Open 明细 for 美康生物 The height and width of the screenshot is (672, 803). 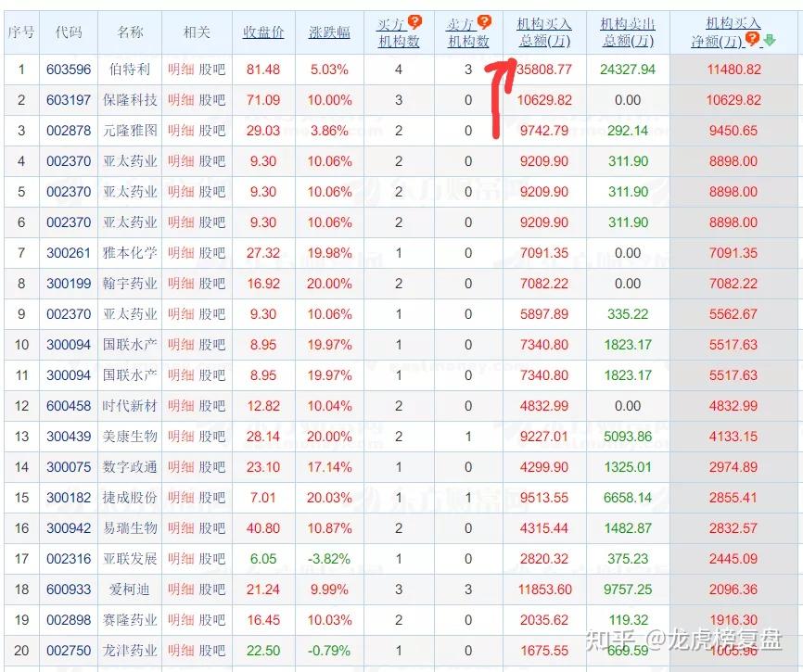click(181, 437)
